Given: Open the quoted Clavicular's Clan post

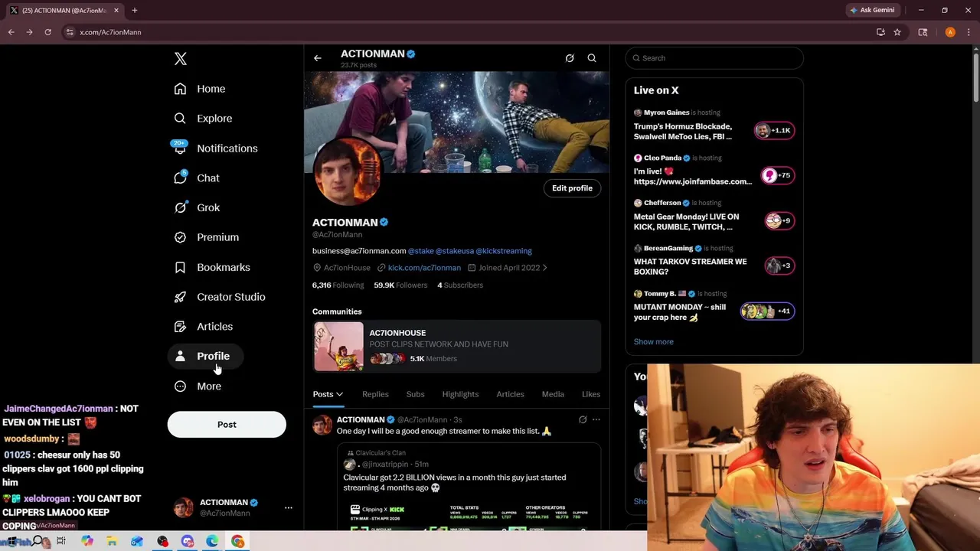Looking at the screenshot, I should pos(469,486).
